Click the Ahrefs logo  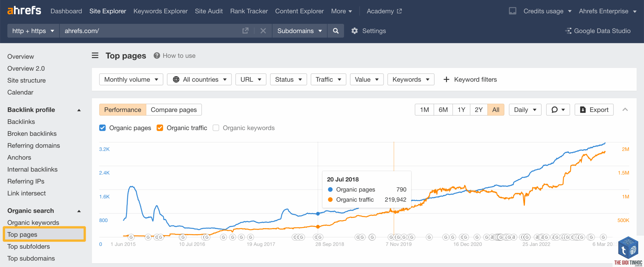point(24,11)
